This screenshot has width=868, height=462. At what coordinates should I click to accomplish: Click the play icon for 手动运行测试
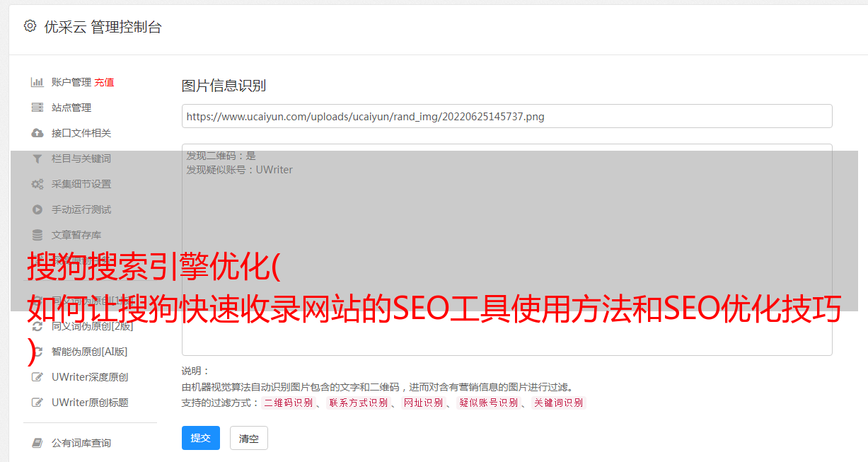coord(37,209)
